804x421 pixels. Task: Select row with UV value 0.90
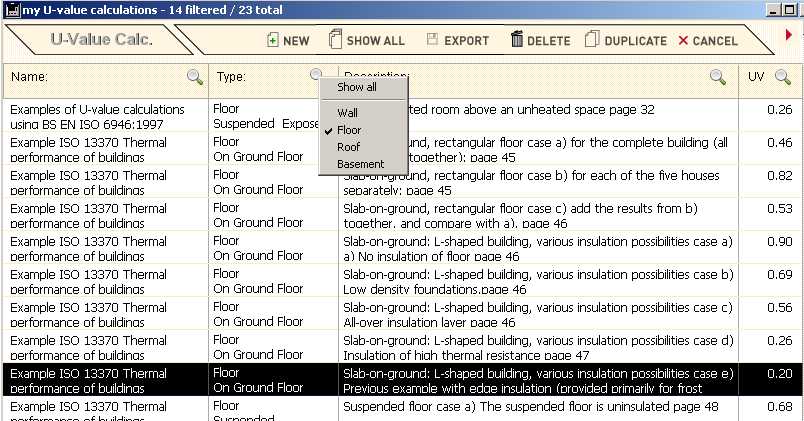click(402, 248)
